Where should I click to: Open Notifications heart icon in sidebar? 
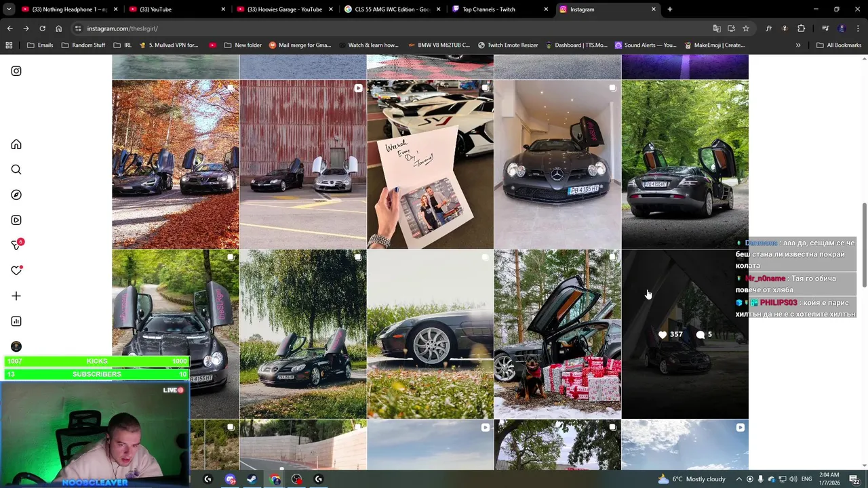point(16,270)
